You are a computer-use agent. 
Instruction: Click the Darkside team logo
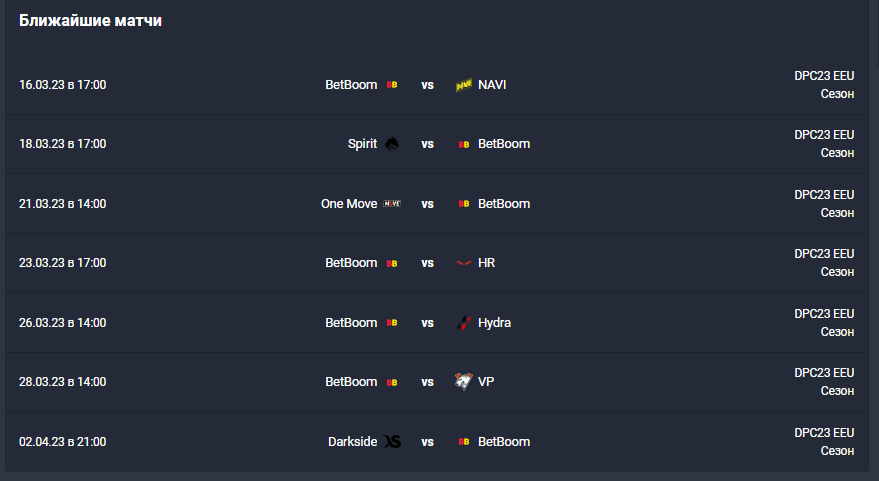click(392, 442)
